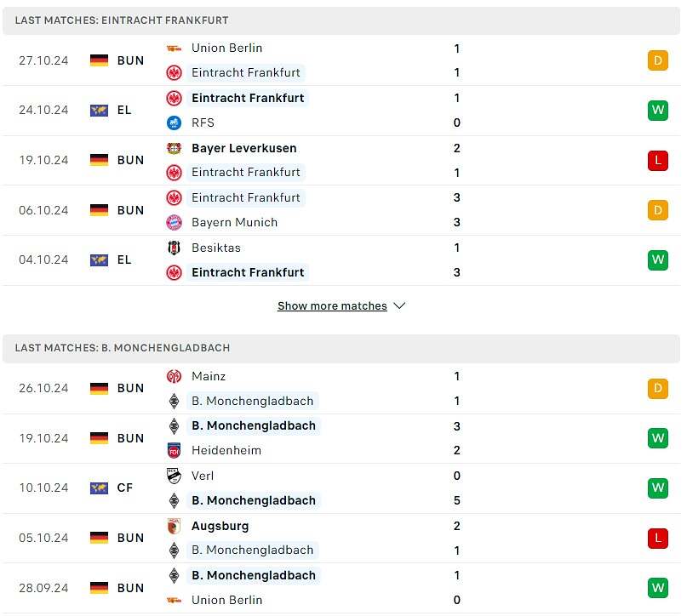This screenshot has height=616, width=687.
Task: Click the EL label for Besiktas match
Action: 124,260
